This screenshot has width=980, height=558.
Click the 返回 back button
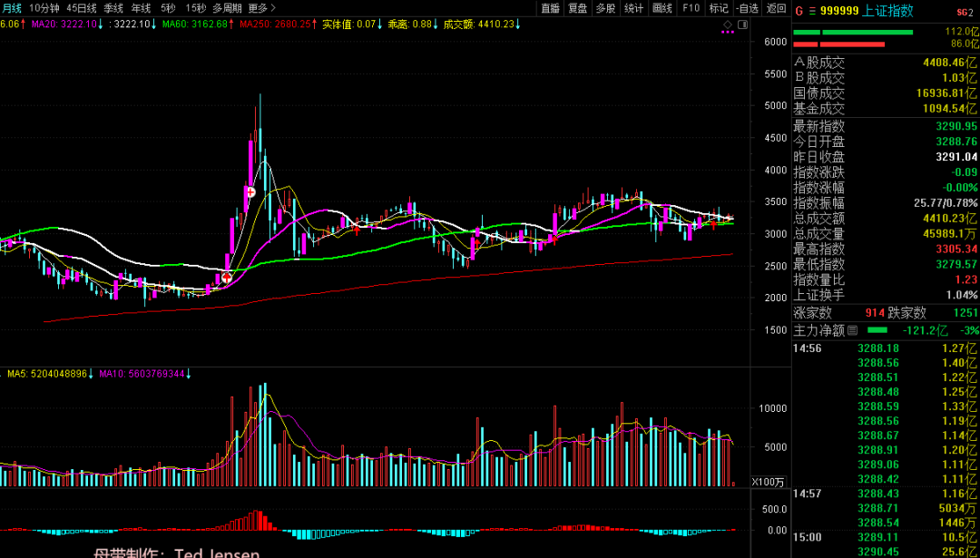coord(777,8)
